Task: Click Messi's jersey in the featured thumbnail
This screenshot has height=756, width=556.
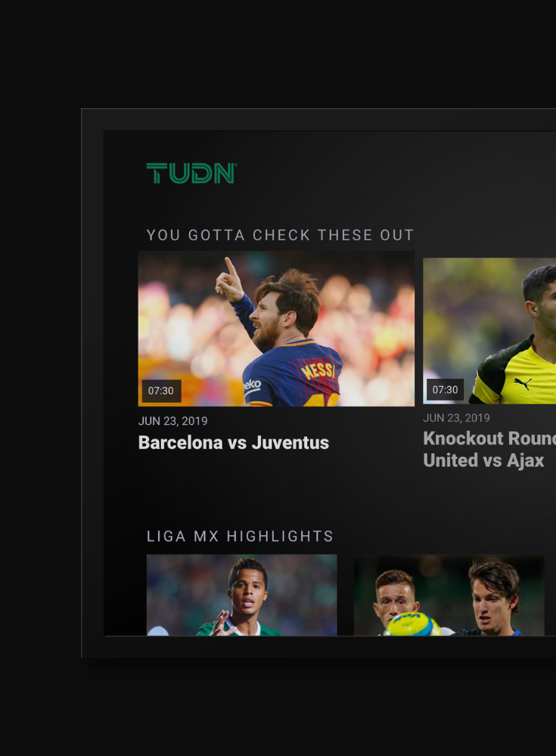Action: (292, 376)
